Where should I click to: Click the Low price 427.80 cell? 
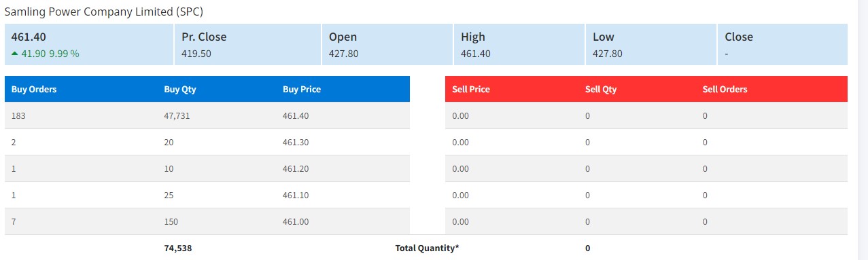click(x=650, y=45)
